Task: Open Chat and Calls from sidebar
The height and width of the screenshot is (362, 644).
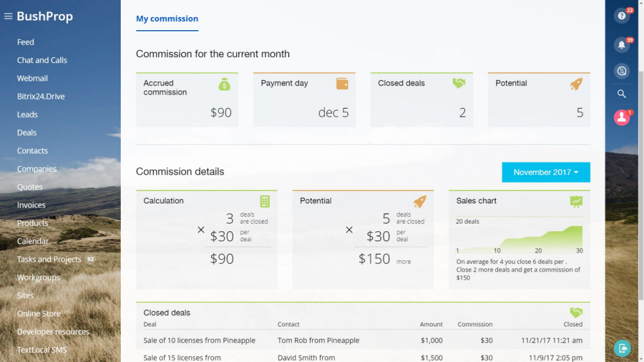Action: pos(42,60)
